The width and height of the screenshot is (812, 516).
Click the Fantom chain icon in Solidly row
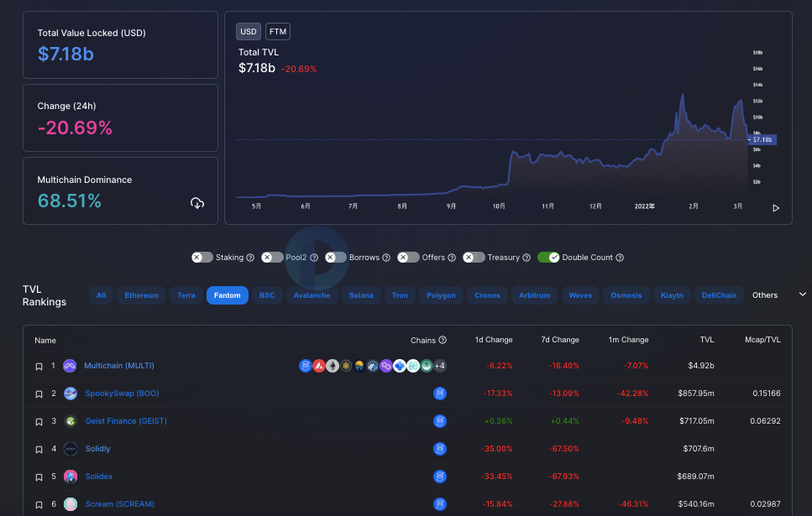click(440, 449)
